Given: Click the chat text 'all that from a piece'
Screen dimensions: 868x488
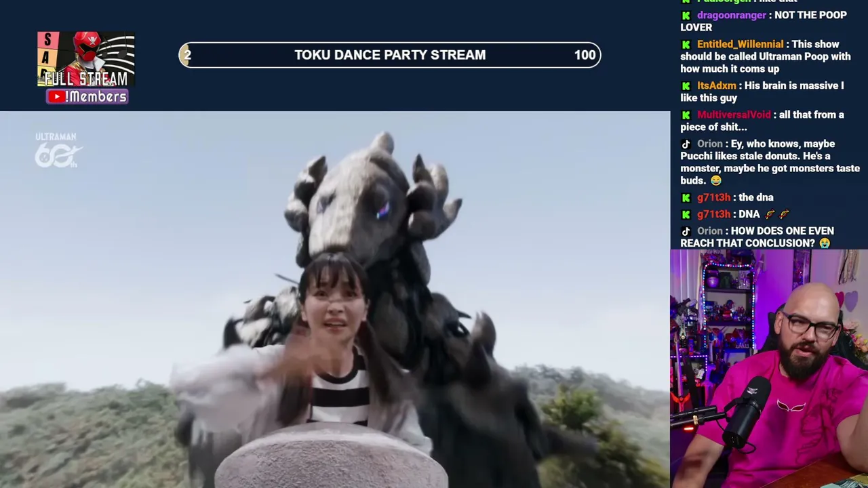Looking at the screenshot, I should tap(764, 121).
